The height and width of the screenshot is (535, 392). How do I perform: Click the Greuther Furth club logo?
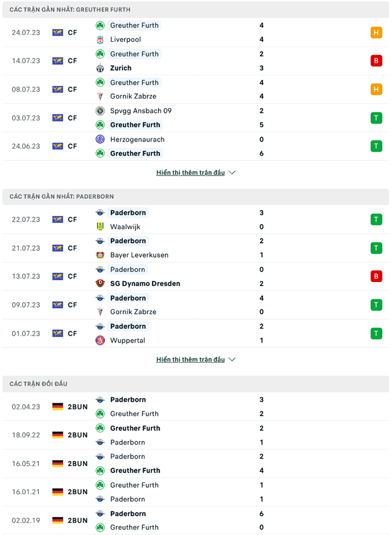(100, 25)
